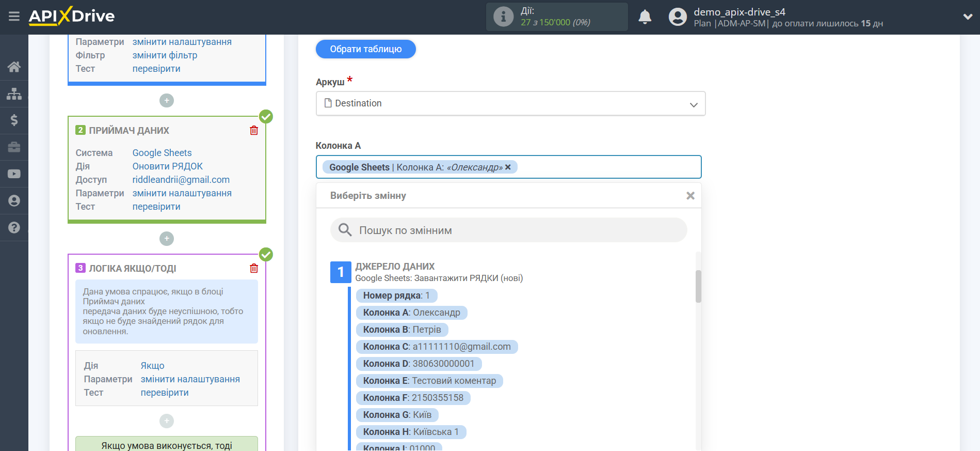Select variable Колонка B: Петрів
980x451 pixels.
pos(402,330)
